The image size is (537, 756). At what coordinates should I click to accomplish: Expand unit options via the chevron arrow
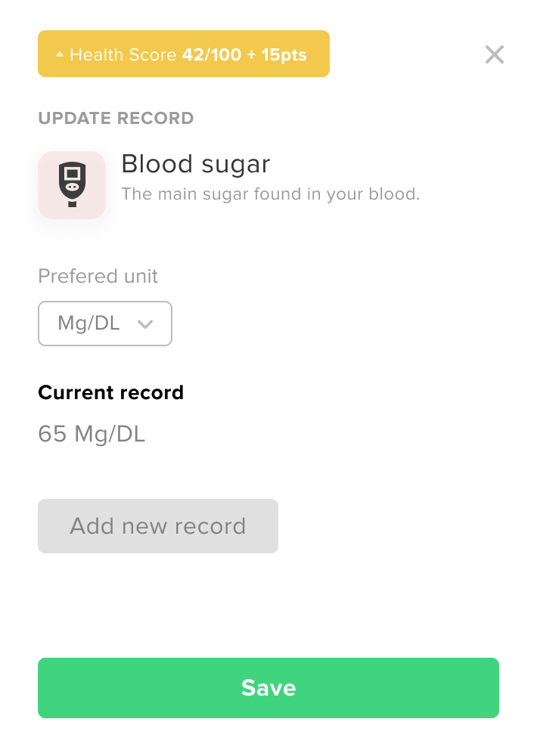tap(145, 324)
